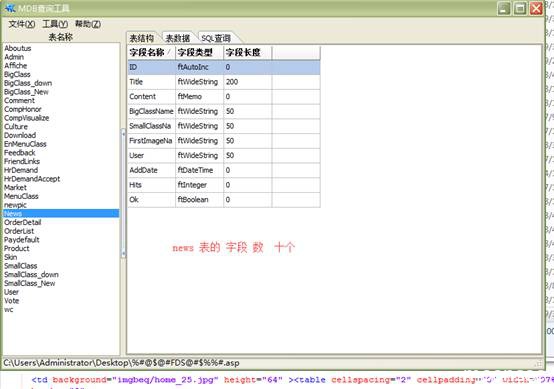Open the 文件(X) menu
Image resolution: width=554 pixels, height=389 pixels.
point(22,24)
